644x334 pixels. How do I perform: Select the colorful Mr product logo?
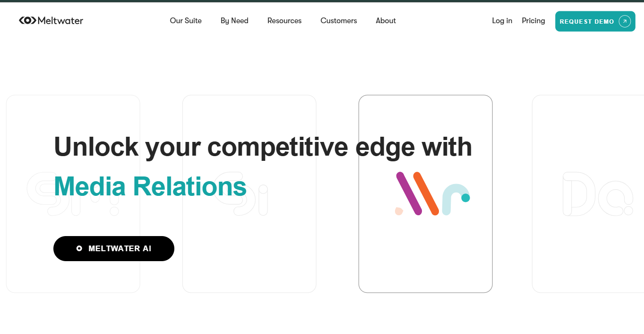432,193
